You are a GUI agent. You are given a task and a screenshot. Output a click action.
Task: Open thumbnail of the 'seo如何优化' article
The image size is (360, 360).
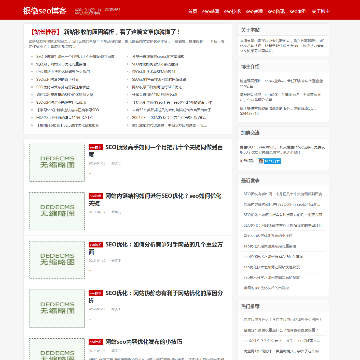tap(57, 211)
